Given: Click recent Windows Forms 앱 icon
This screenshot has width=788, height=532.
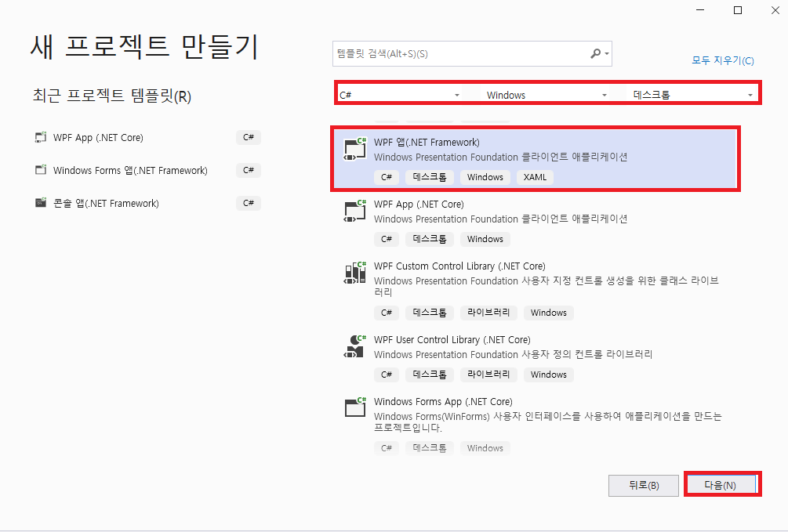Looking at the screenshot, I should click(41, 170).
